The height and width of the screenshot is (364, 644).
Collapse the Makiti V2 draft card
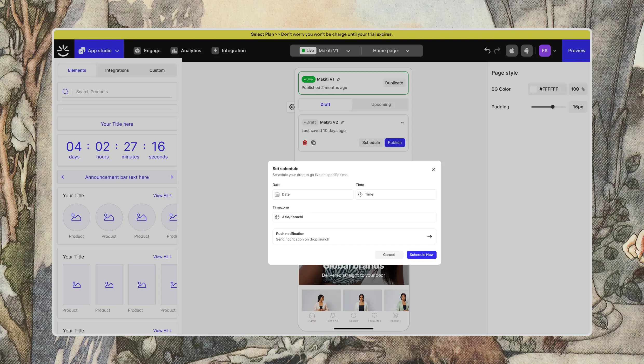(x=402, y=122)
